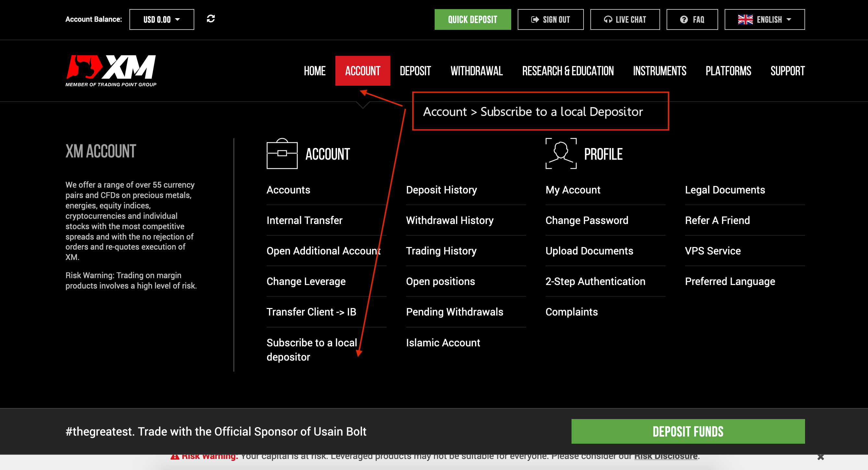Open VPS Service
This screenshot has width=868, height=470.
[713, 251]
